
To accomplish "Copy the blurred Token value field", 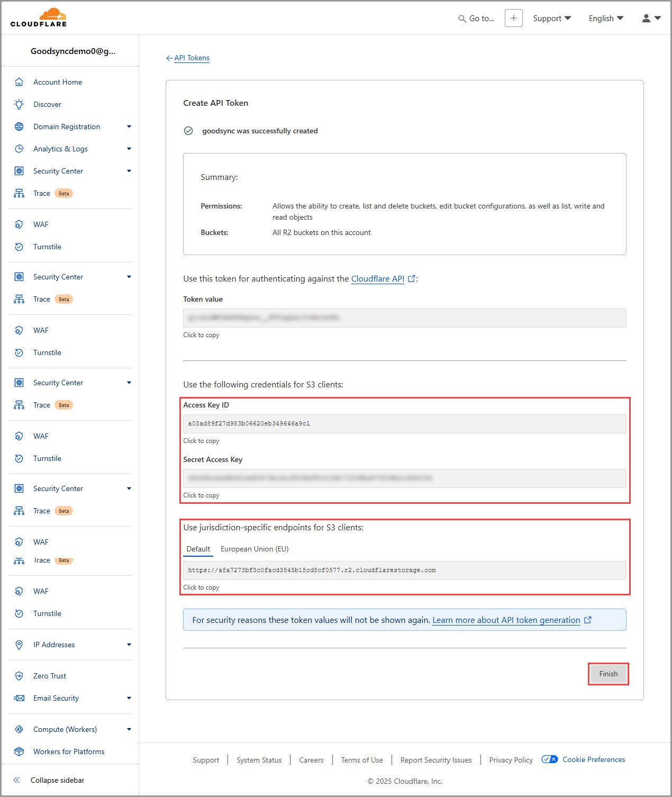I will tap(405, 318).
